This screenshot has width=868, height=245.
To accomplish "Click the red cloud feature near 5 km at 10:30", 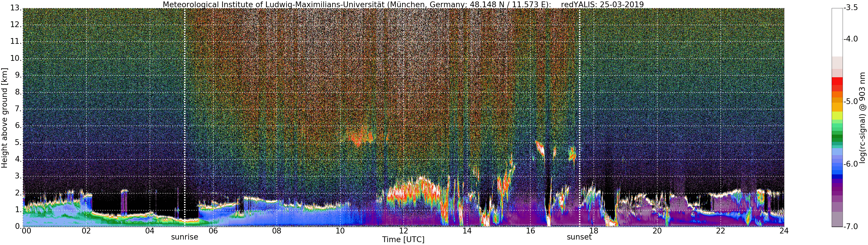I will point(361,137).
